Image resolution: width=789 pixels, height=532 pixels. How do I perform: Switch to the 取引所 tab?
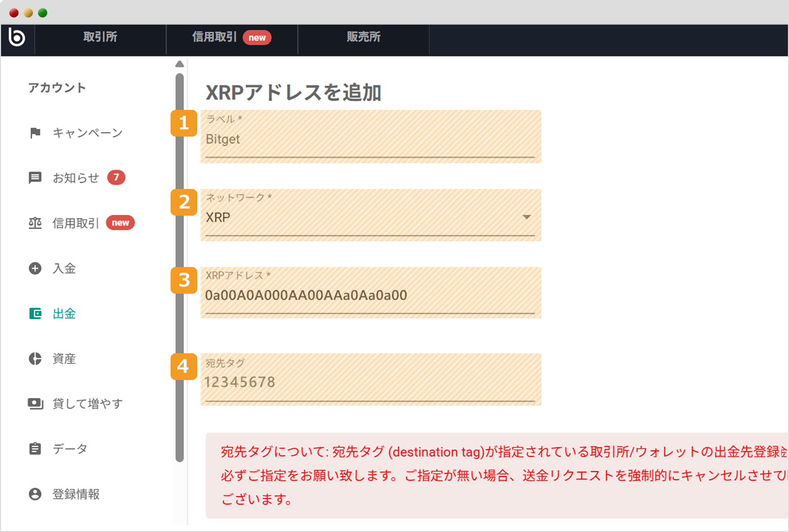[x=100, y=37]
